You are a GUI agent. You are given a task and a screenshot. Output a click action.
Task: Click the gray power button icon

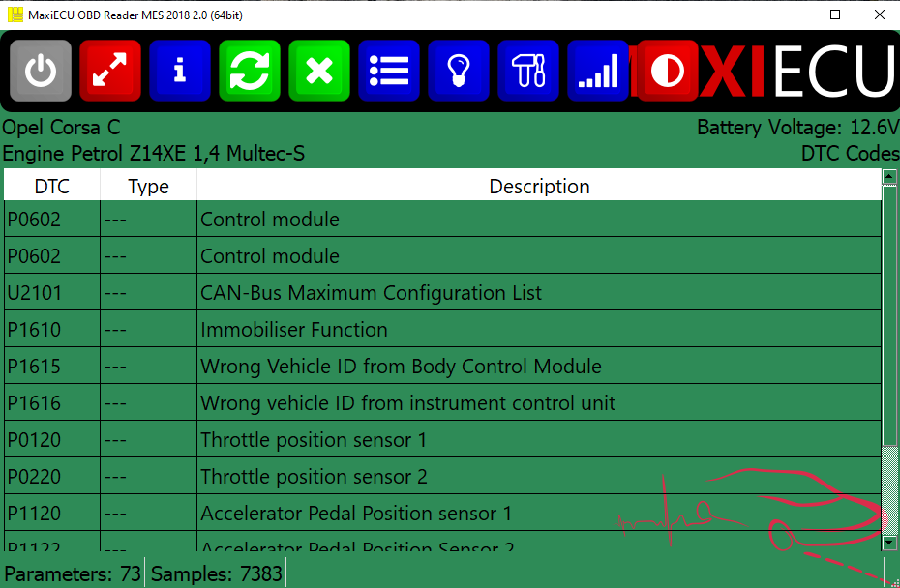[41, 71]
